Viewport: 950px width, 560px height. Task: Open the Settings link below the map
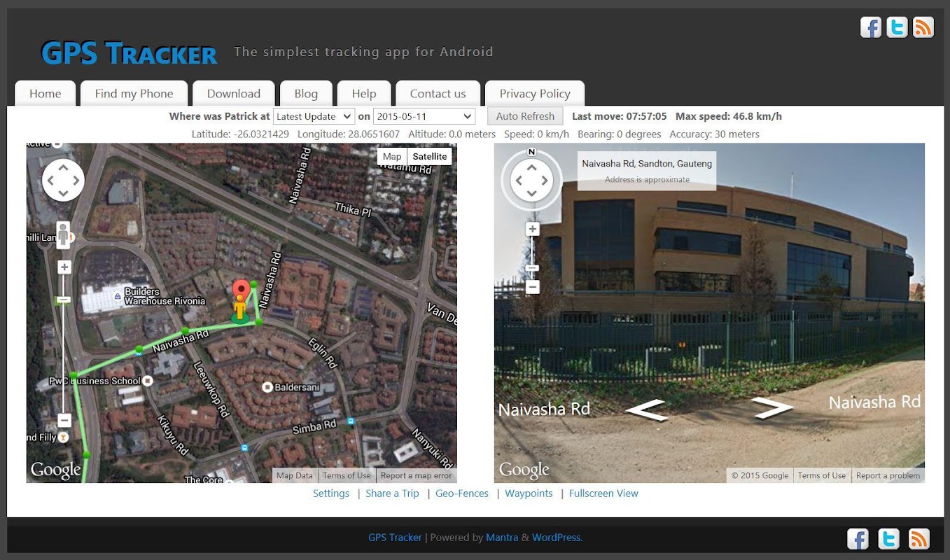coord(331,493)
